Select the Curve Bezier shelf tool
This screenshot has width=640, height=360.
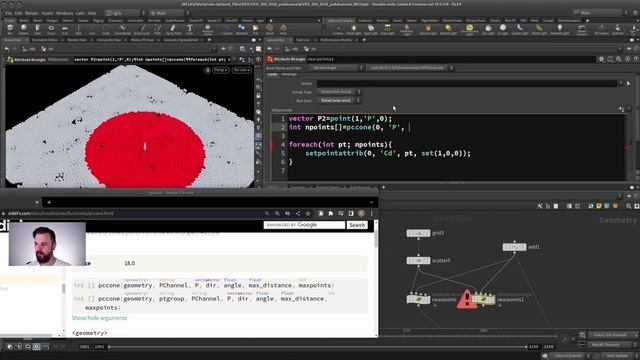tap(122, 29)
